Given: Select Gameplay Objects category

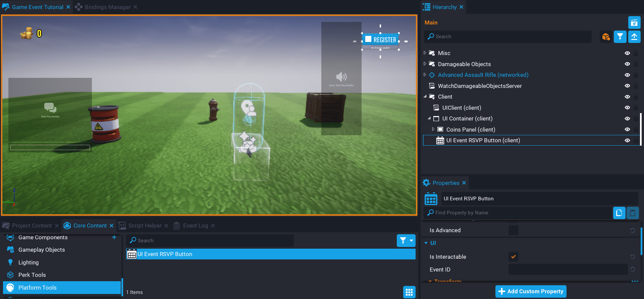Looking at the screenshot, I should point(42,250).
